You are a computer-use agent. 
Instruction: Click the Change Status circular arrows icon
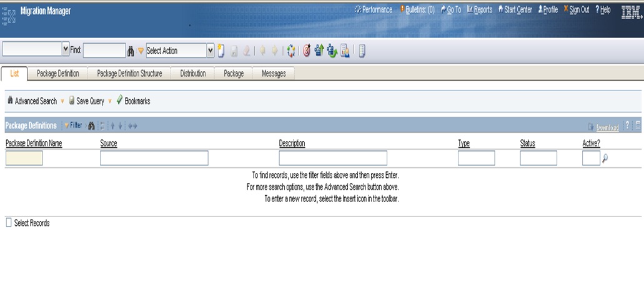point(291,51)
